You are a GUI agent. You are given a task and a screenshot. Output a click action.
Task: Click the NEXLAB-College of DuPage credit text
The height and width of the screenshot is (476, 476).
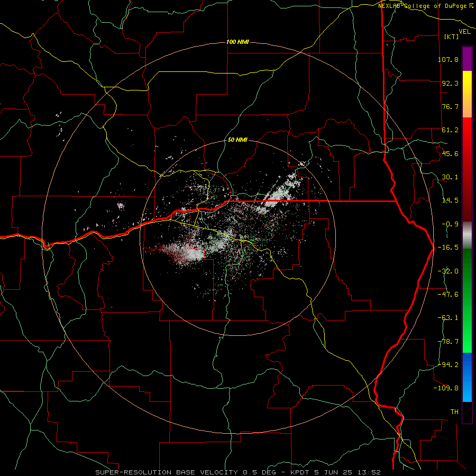422,6
